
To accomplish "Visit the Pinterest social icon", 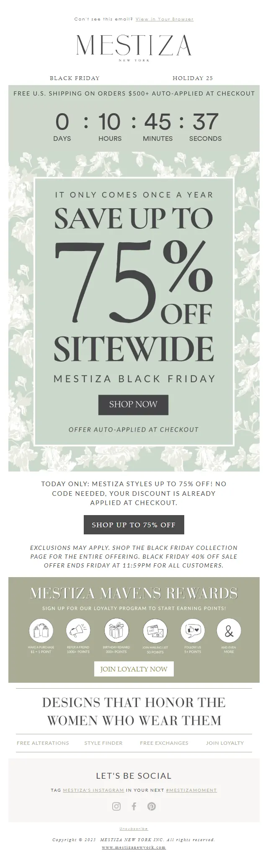I will pyautogui.click(x=152, y=806).
